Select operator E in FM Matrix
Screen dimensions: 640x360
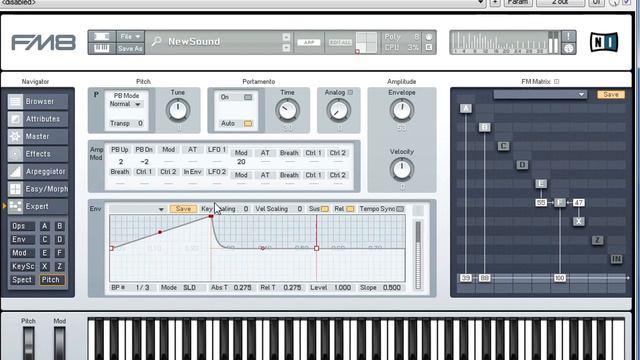(x=541, y=184)
